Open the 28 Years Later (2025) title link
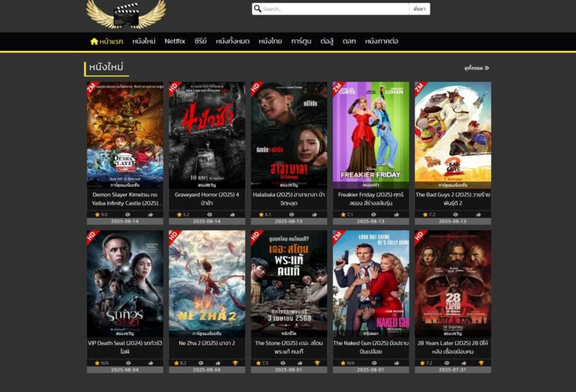The width and height of the screenshot is (576, 392). click(452, 347)
